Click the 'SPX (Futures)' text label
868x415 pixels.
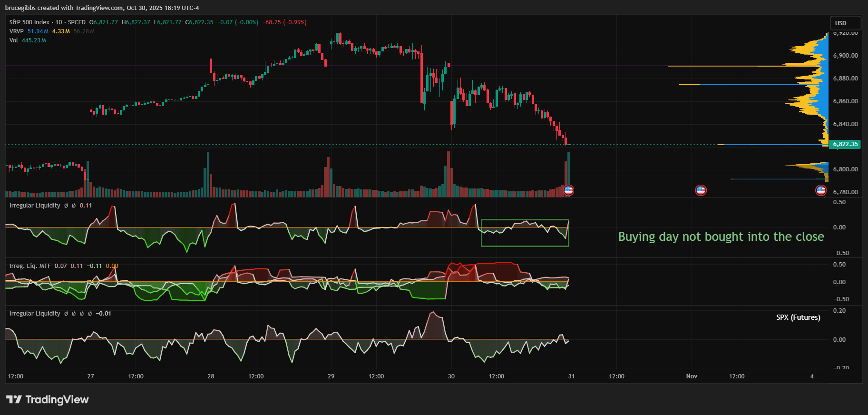(798, 317)
